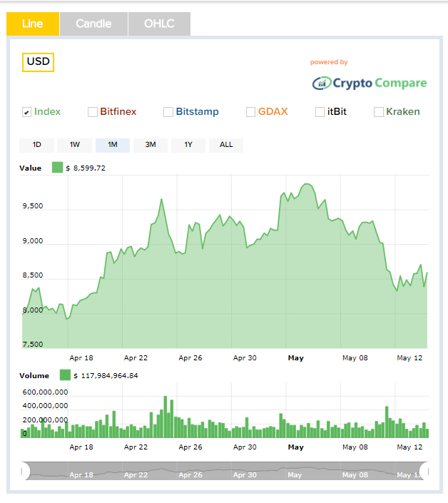The image size is (448, 503).
Task: Open the CryptoCompare logo link
Action: tap(370, 83)
